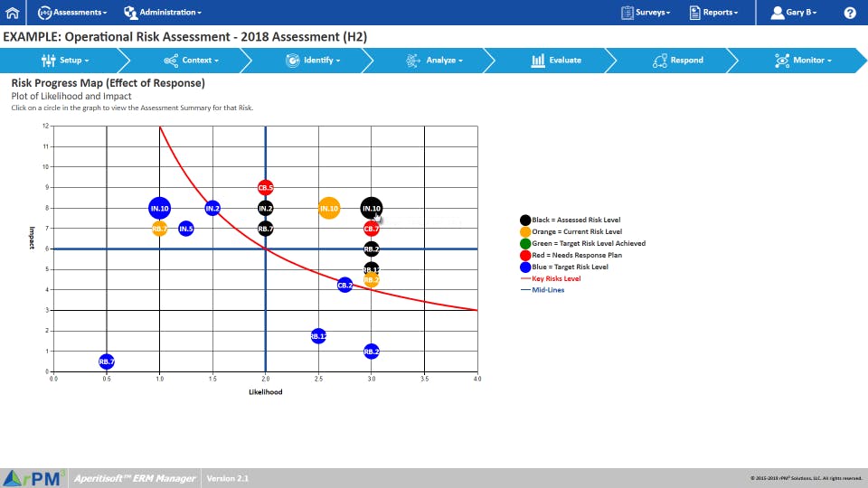Expand the Administration dropdown menu
Viewport: 868px width, 488px height.
tap(163, 12)
